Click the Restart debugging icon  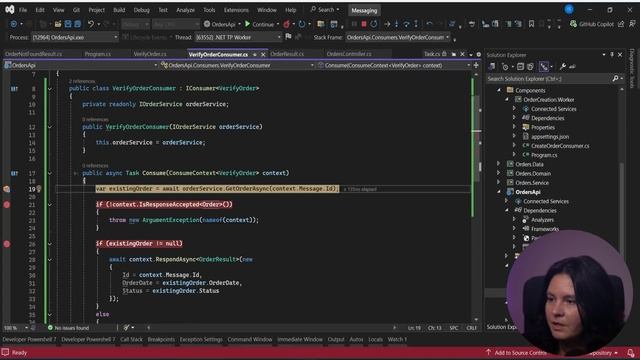(x=373, y=24)
